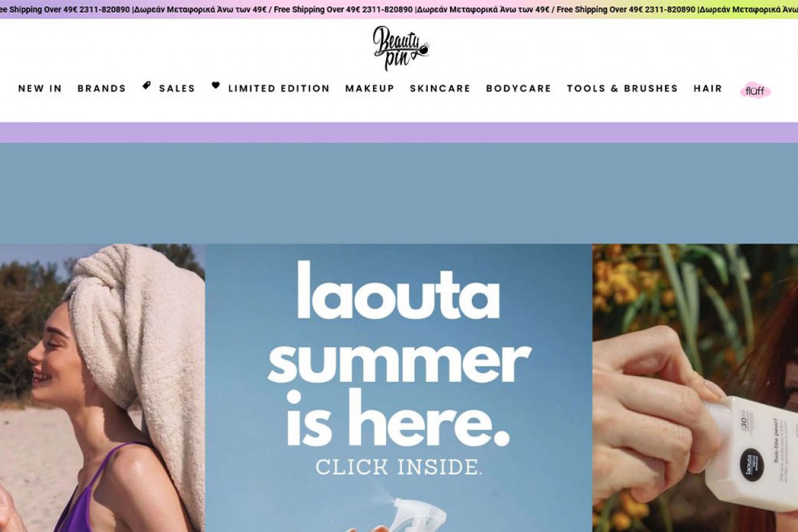Open the woman with towel photo
Image resolution: width=798 pixels, height=532 pixels.
point(103,388)
